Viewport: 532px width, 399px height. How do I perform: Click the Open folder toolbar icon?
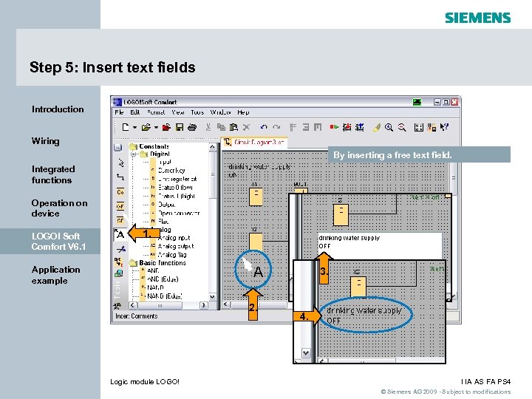pyautogui.click(x=146, y=127)
